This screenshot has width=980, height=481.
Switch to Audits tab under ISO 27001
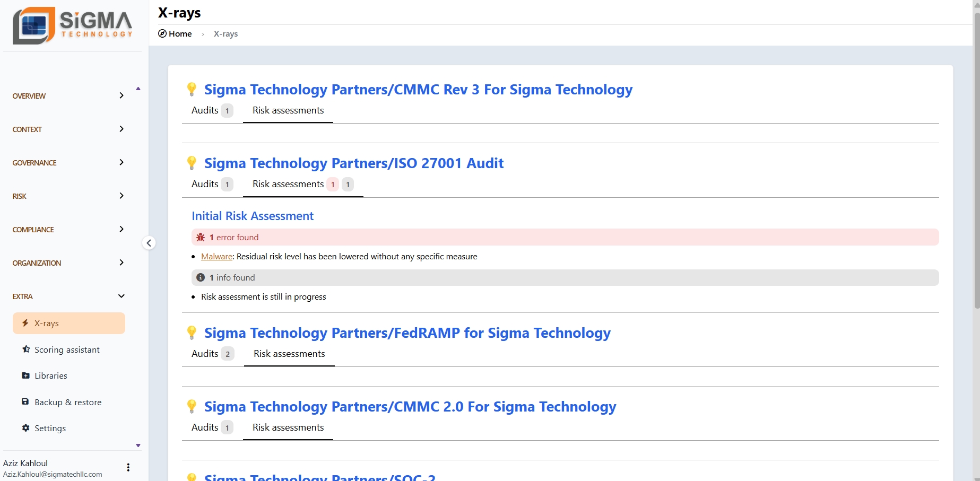[212, 184]
